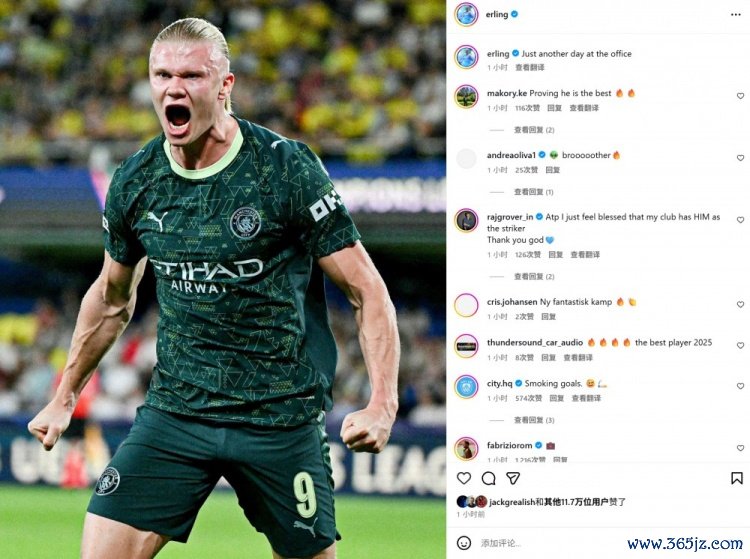Open the Haaland celebration photo
Viewport: 750px width, 559px height.
click(223, 279)
